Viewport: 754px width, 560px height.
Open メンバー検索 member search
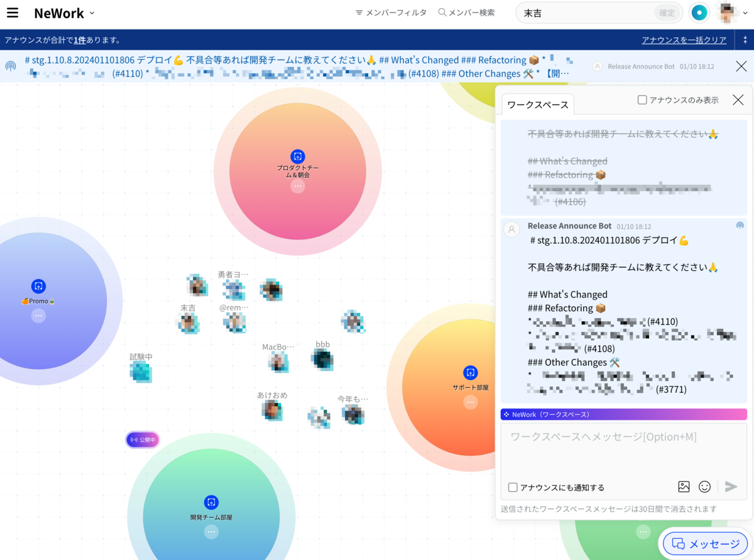pos(466,13)
